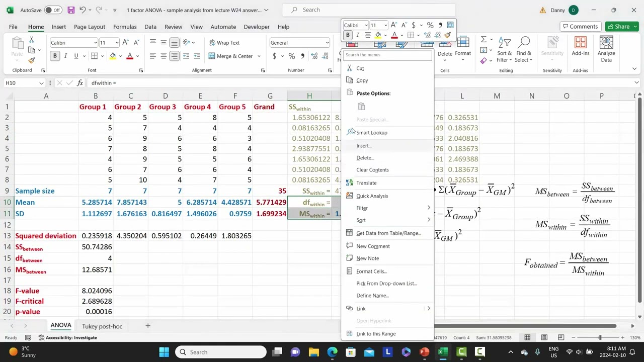Toggle Bottom Align in the ribbon Alignment group

tap(174, 43)
